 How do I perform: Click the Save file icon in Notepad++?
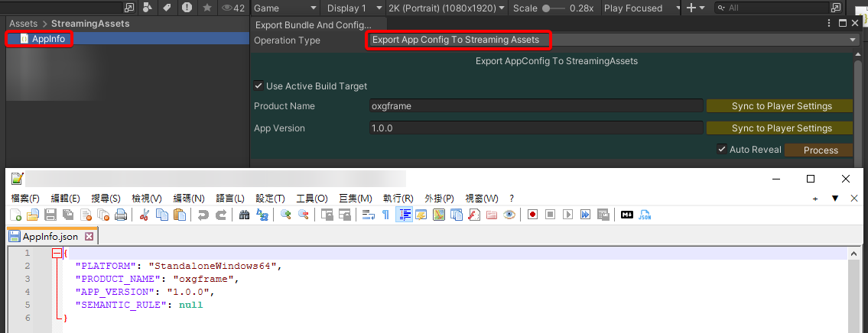50,215
